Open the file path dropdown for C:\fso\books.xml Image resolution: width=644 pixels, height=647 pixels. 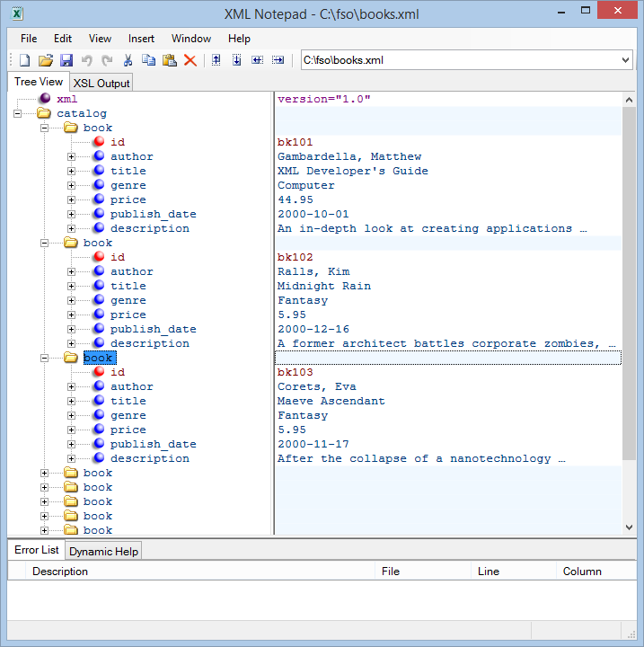pos(626,60)
